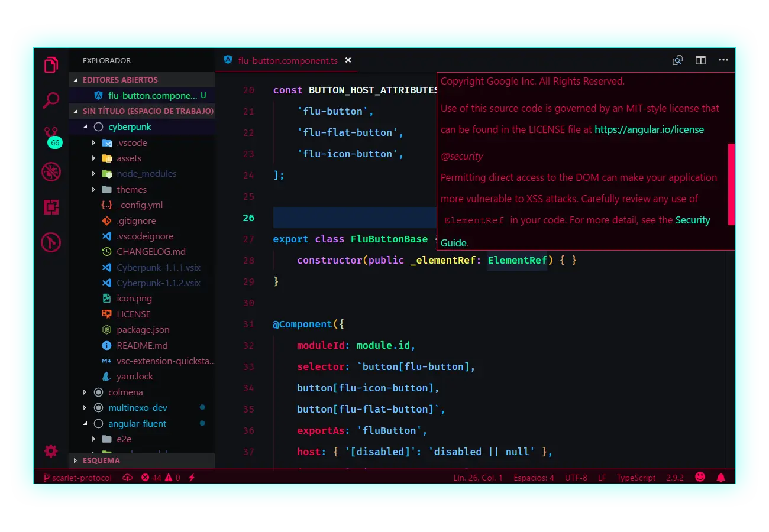This screenshot has height=532, width=769.
Task: Click the hover popup scrollbar
Action: [731, 184]
